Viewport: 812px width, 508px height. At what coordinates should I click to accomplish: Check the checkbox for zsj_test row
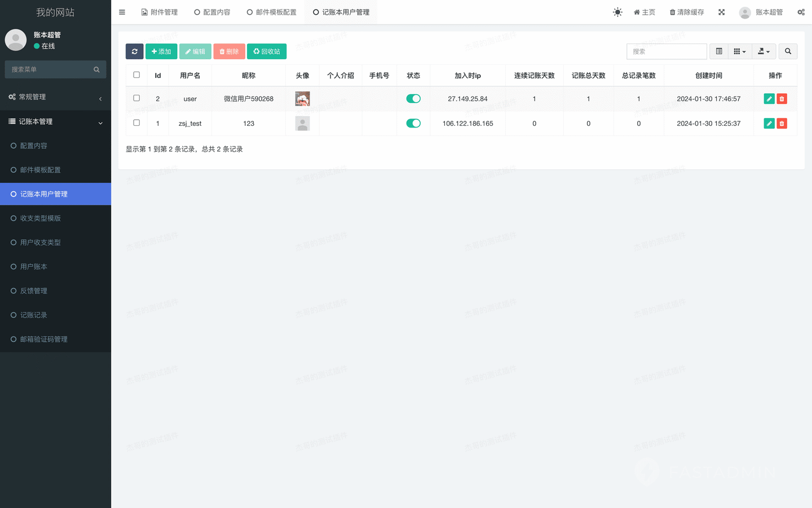coord(136,122)
